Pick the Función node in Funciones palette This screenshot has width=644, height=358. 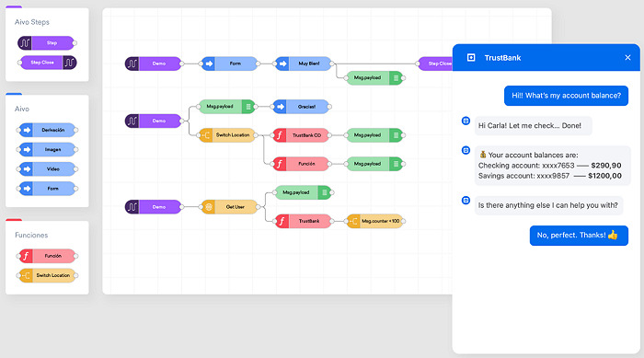coord(48,256)
